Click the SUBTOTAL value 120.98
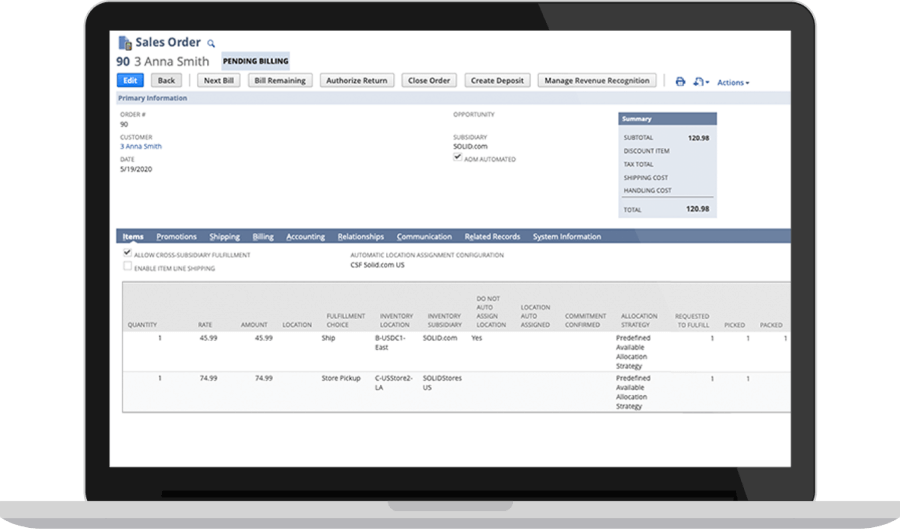This screenshot has width=900, height=529. click(x=699, y=138)
